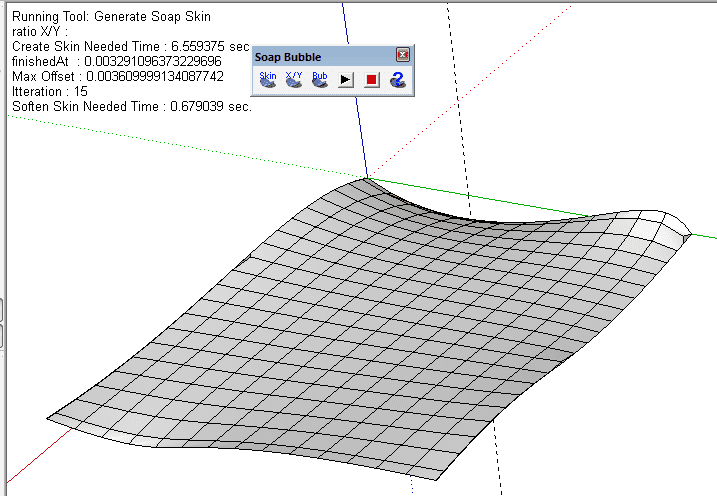Select the Skin generation tool icon
The height and width of the screenshot is (496, 717).
[x=268, y=80]
